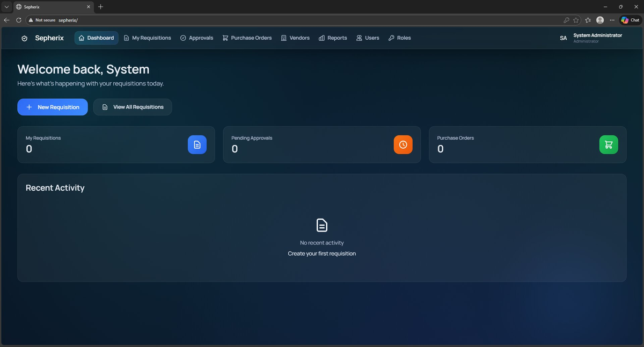Open "Create your first requisition" link
644x347 pixels.
coord(321,253)
